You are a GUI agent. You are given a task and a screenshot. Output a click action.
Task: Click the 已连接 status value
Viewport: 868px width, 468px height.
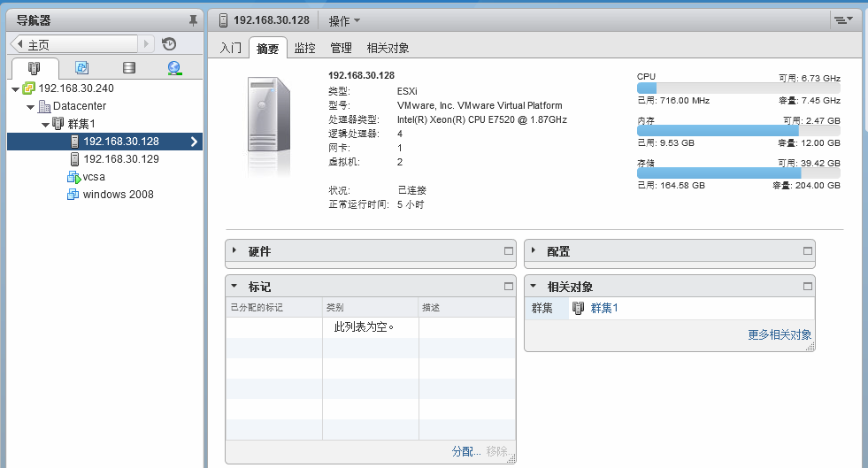tap(411, 190)
